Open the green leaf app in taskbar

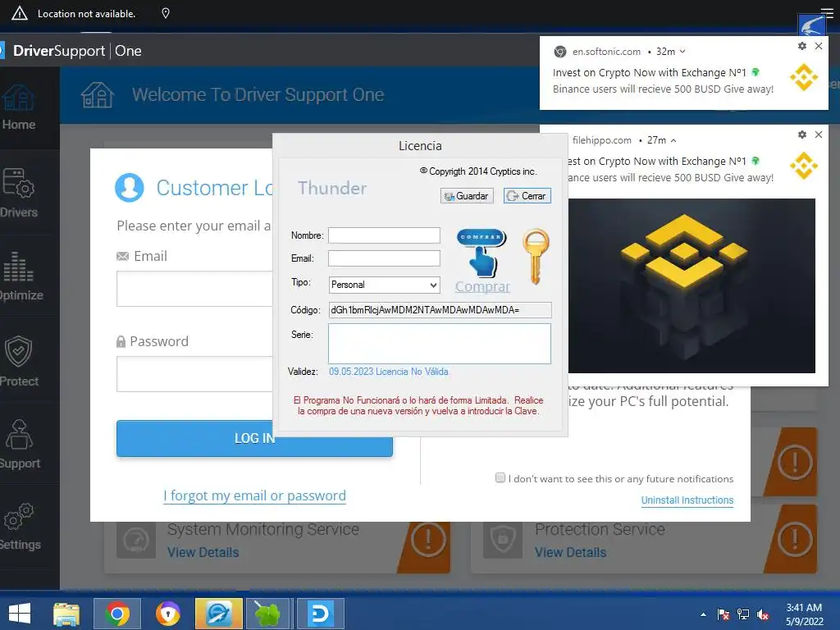click(x=267, y=614)
